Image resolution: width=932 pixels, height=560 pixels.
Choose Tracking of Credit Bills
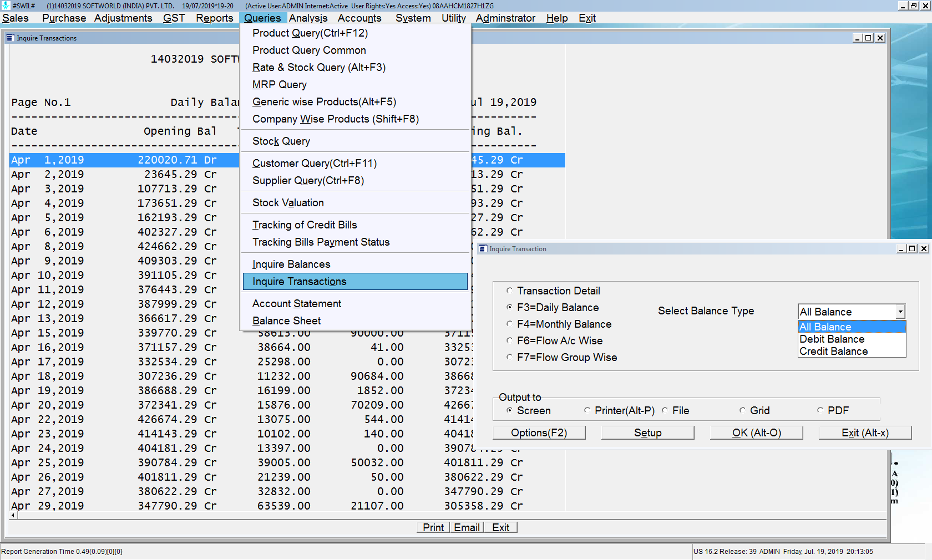[x=355, y=225]
